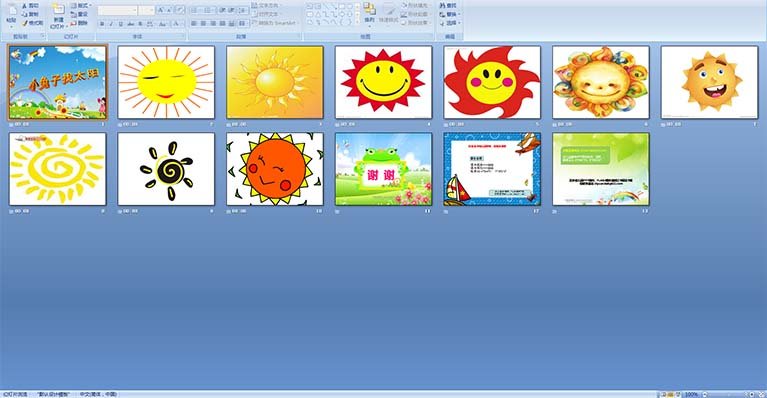767x398 pixels.
Task: Open the font size combo box
Action: pyautogui.click(x=147, y=10)
